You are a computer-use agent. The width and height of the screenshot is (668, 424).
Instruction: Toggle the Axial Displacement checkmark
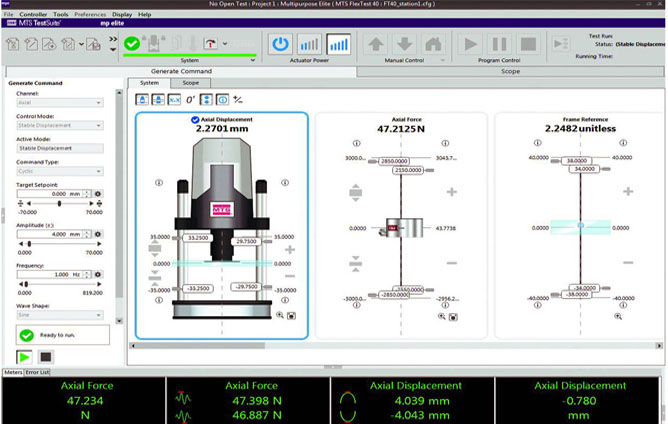pyautogui.click(x=194, y=119)
